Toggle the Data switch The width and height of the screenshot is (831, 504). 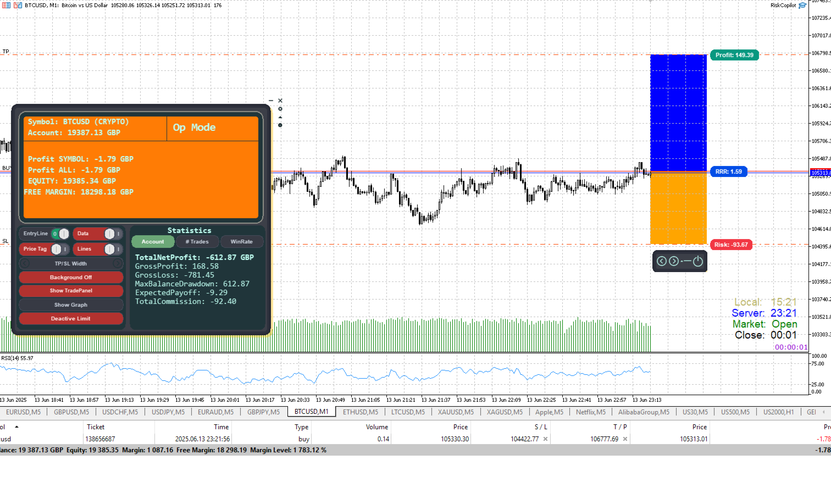[x=113, y=234]
